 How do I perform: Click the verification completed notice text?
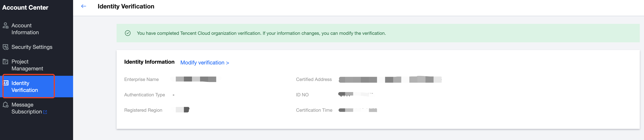click(261, 33)
